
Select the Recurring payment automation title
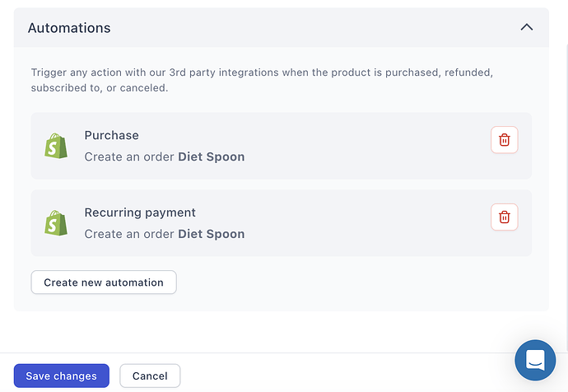[x=140, y=212]
